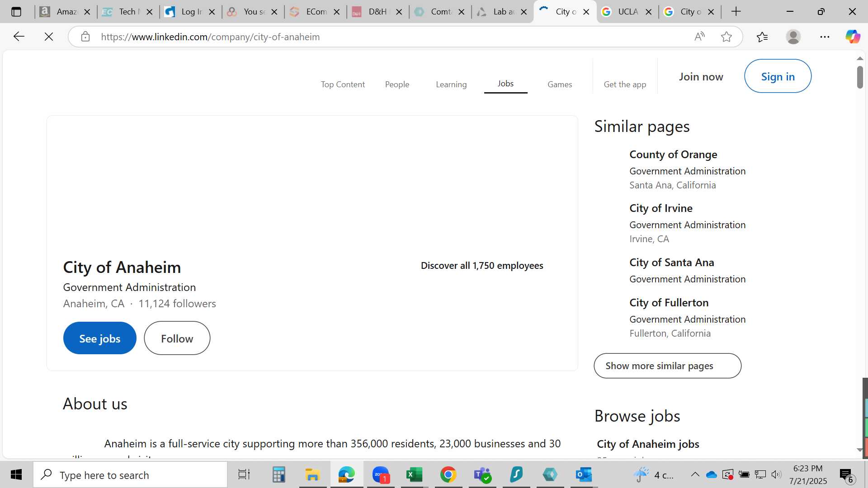Open weather widget in taskbar

[x=654, y=475]
